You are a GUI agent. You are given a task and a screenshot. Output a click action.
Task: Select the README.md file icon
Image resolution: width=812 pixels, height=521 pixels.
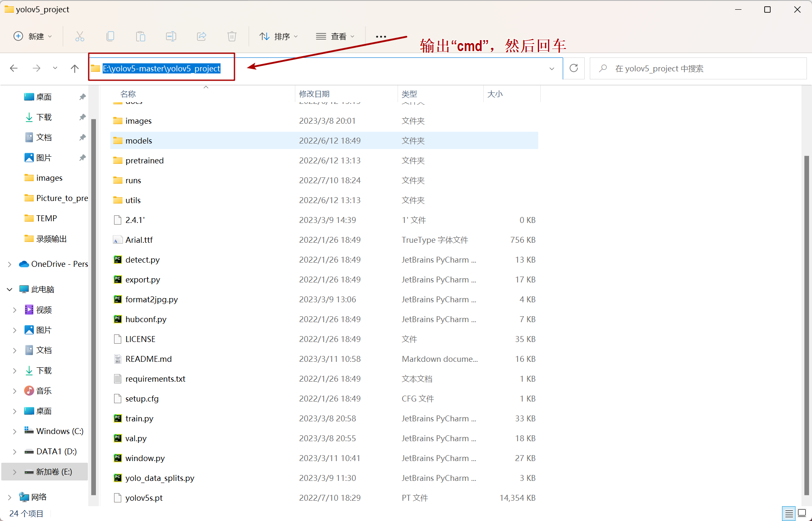point(118,359)
